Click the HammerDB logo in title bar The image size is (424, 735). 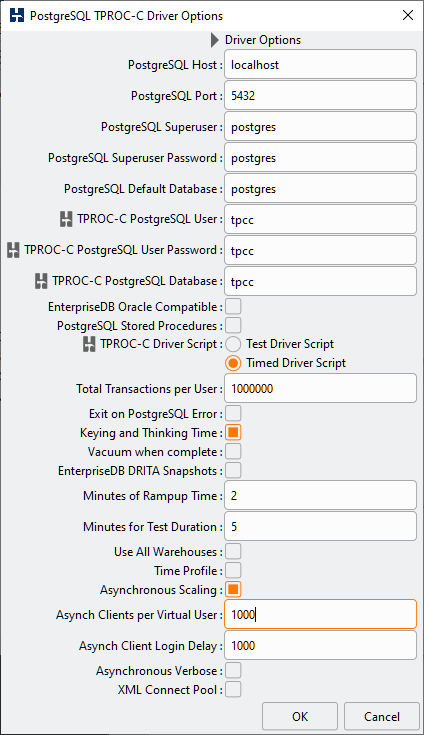click(17, 15)
